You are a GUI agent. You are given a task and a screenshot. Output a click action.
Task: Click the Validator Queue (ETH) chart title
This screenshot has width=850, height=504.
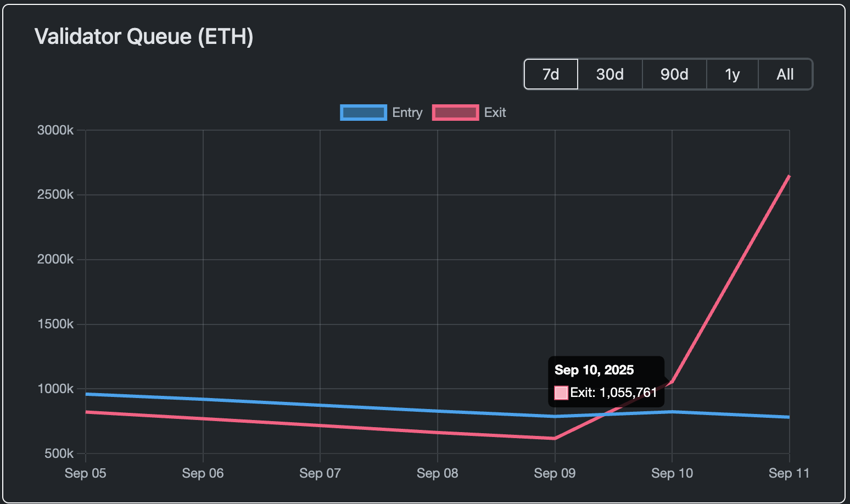[144, 36]
